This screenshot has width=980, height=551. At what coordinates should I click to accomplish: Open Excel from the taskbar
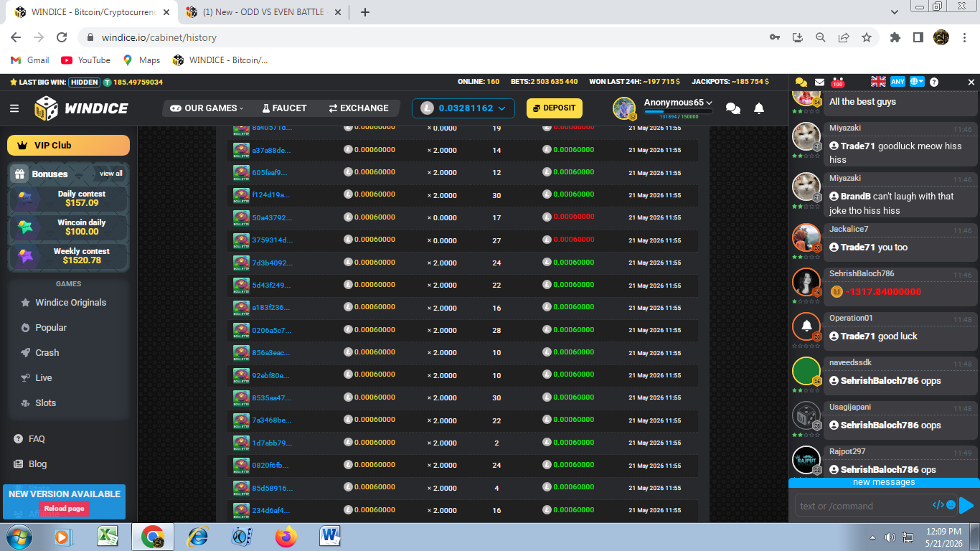tap(108, 536)
